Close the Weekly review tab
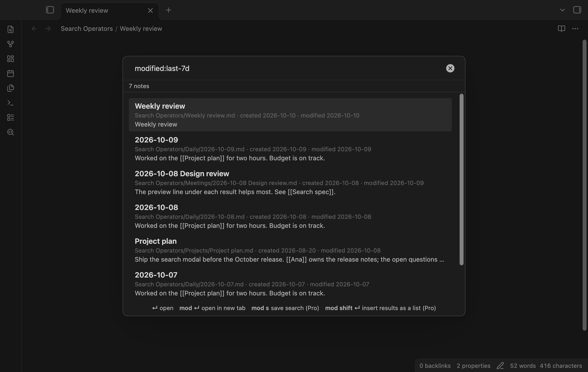Image resolution: width=588 pixels, height=372 pixels. pos(150,10)
